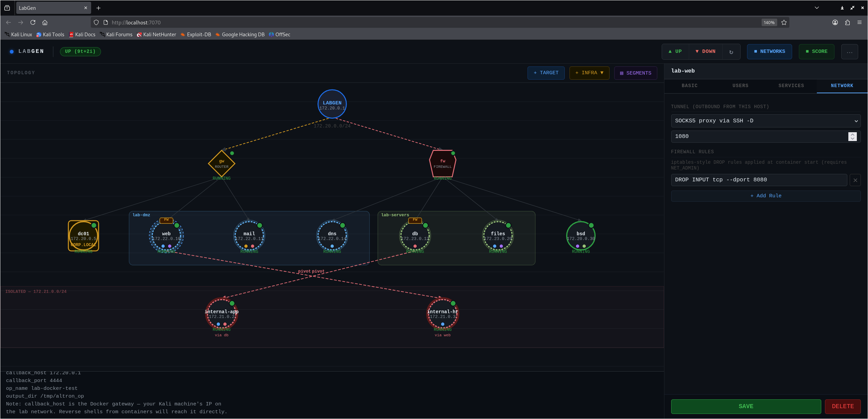
Task: Reload the browser page
Action: pyautogui.click(x=33, y=22)
